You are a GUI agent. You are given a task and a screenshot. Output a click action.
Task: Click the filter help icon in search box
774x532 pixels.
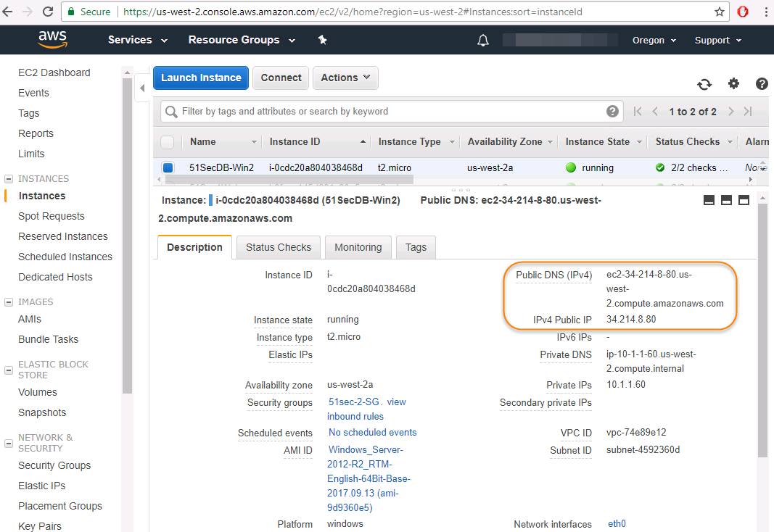[x=612, y=112]
